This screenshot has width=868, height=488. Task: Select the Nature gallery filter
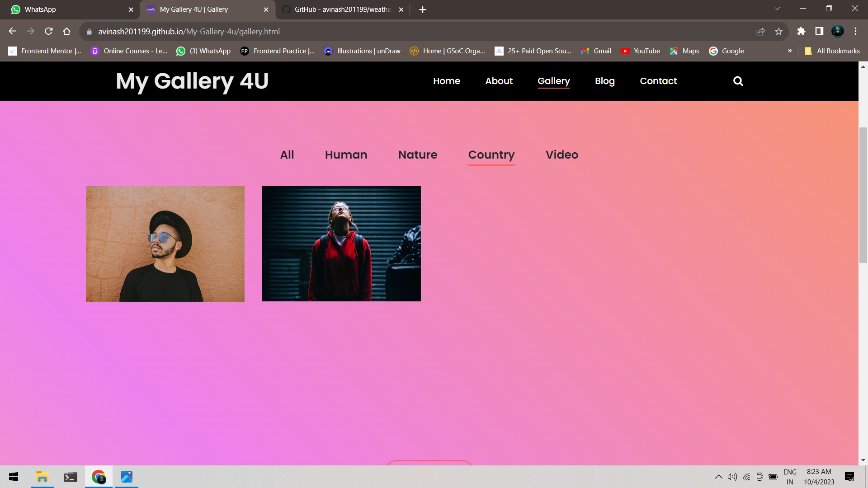click(x=417, y=155)
